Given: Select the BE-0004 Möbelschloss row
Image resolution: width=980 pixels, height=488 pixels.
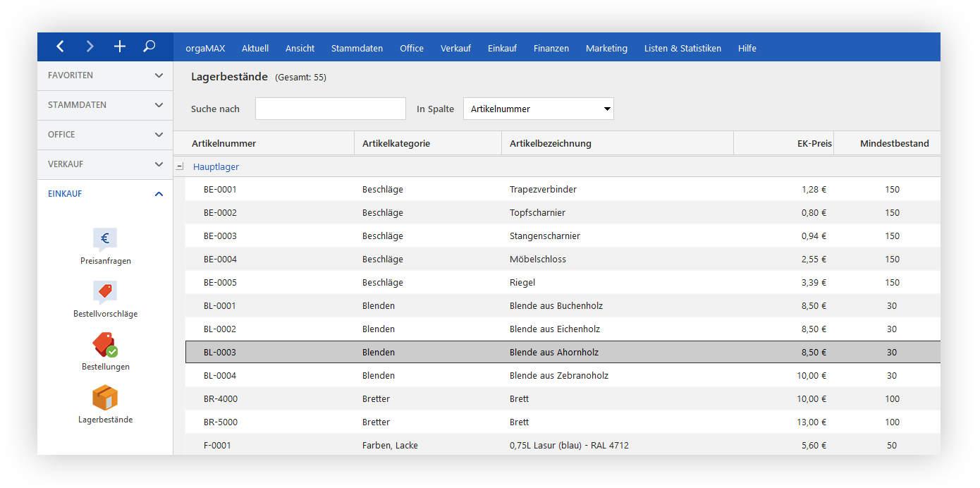Looking at the screenshot, I should click(x=563, y=260).
